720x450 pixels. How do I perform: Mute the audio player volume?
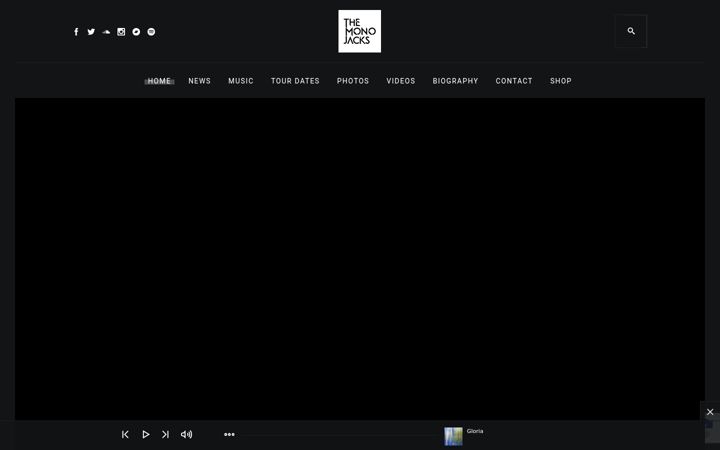pyautogui.click(x=186, y=434)
